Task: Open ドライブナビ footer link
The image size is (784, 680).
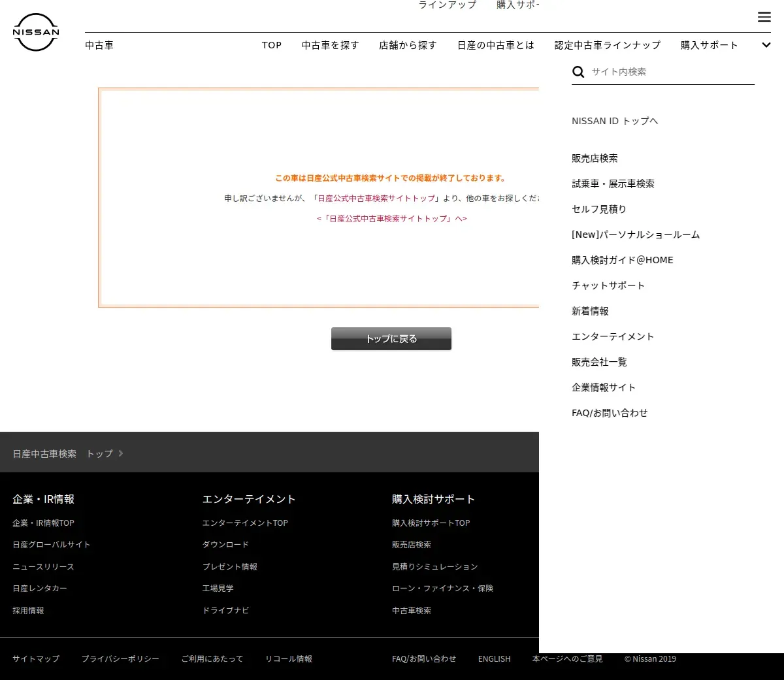Action: pyautogui.click(x=225, y=610)
